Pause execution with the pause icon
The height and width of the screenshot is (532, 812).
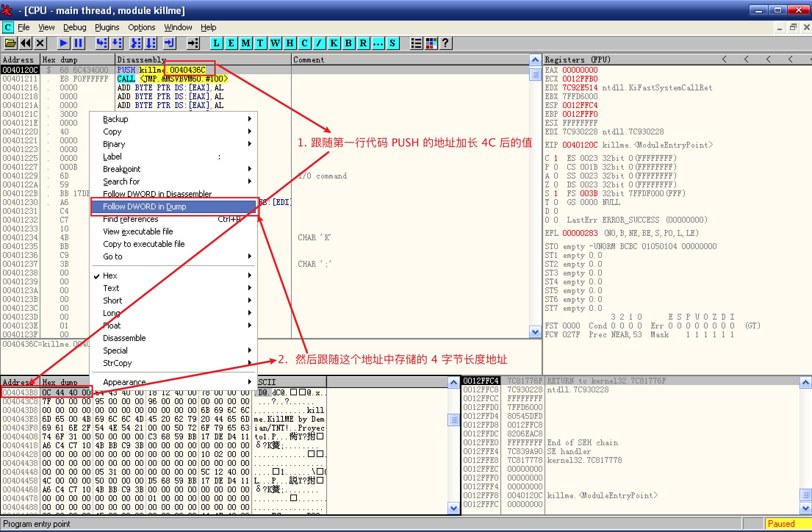pyautogui.click(x=78, y=43)
